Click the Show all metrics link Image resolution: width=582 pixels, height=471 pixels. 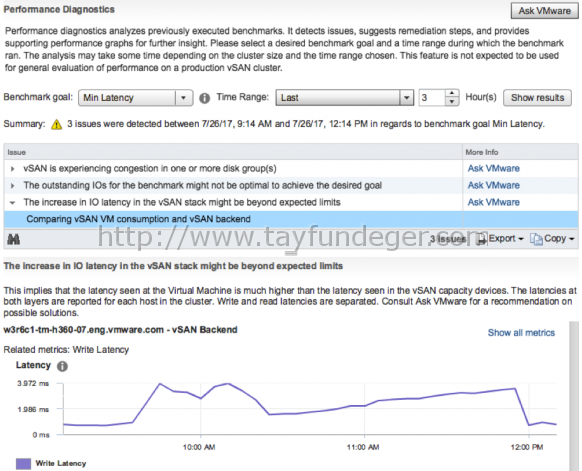[521, 333]
